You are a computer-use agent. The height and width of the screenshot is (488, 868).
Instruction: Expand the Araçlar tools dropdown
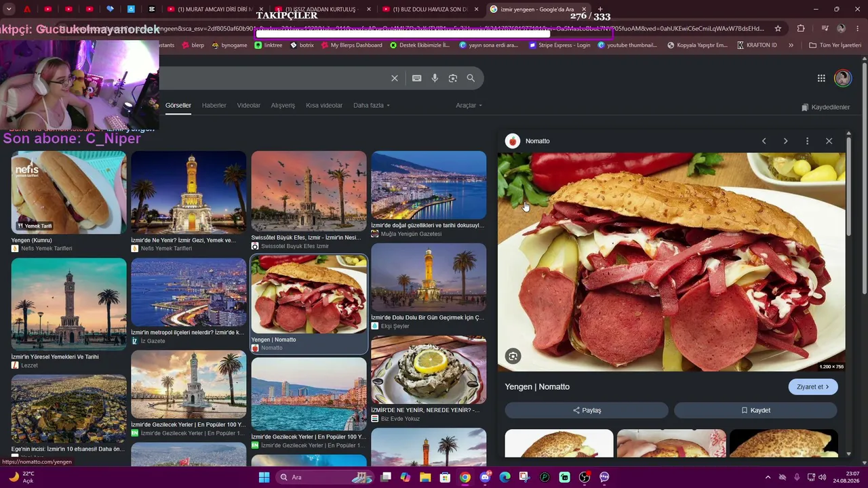point(469,106)
